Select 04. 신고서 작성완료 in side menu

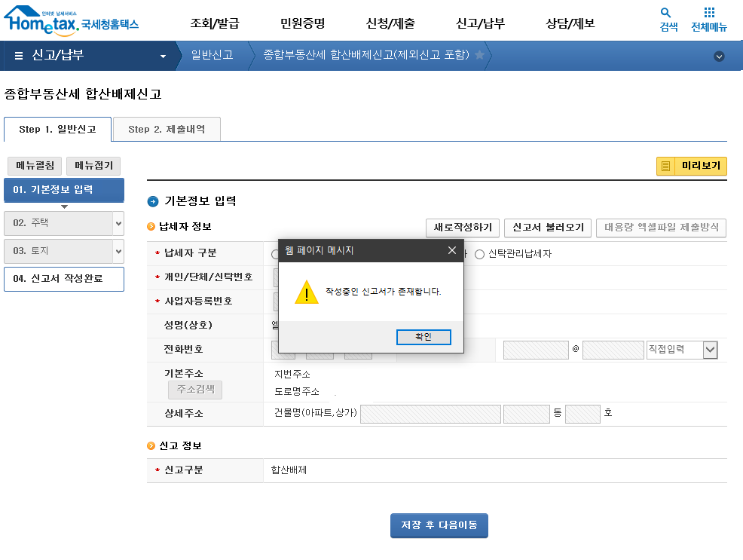coord(64,279)
